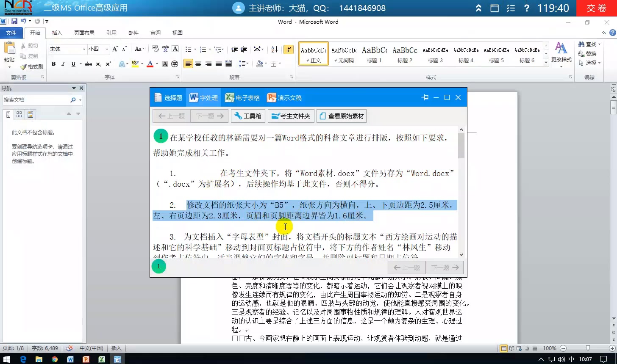
Task: Align text right
Action: 208,64
